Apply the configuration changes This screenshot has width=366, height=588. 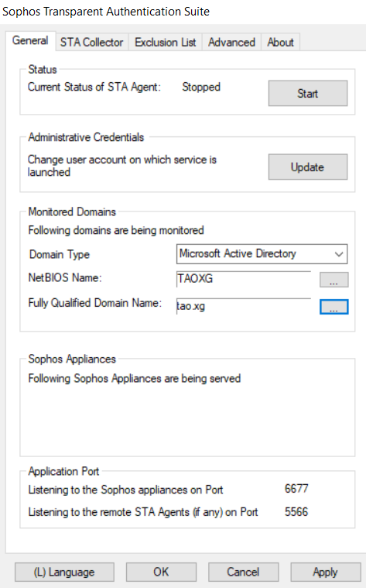(x=325, y=572)
